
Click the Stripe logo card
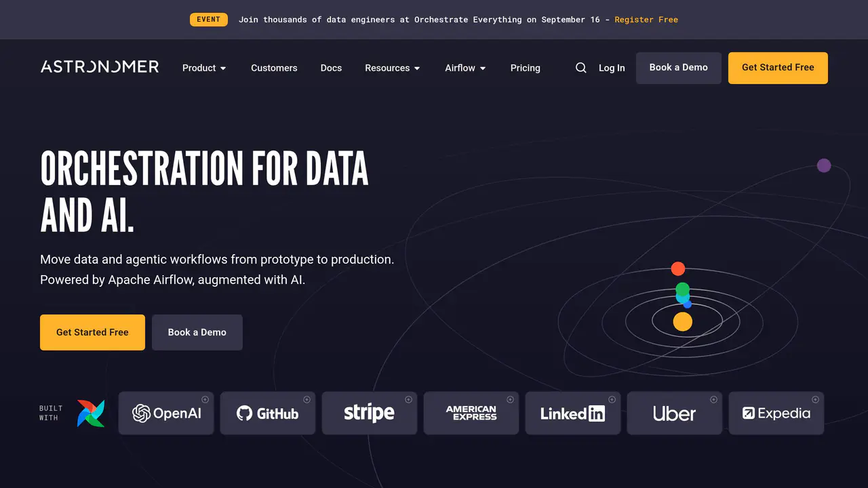370,413
